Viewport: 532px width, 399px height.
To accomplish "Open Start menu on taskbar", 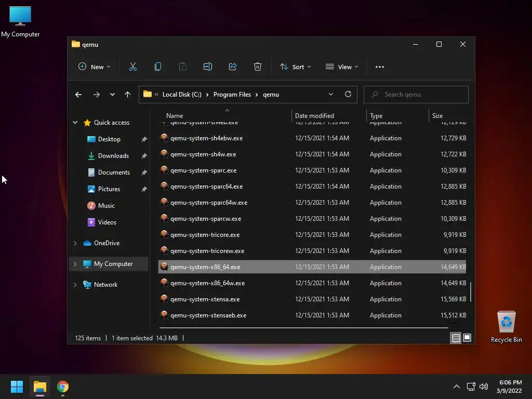I will (17, 387).
